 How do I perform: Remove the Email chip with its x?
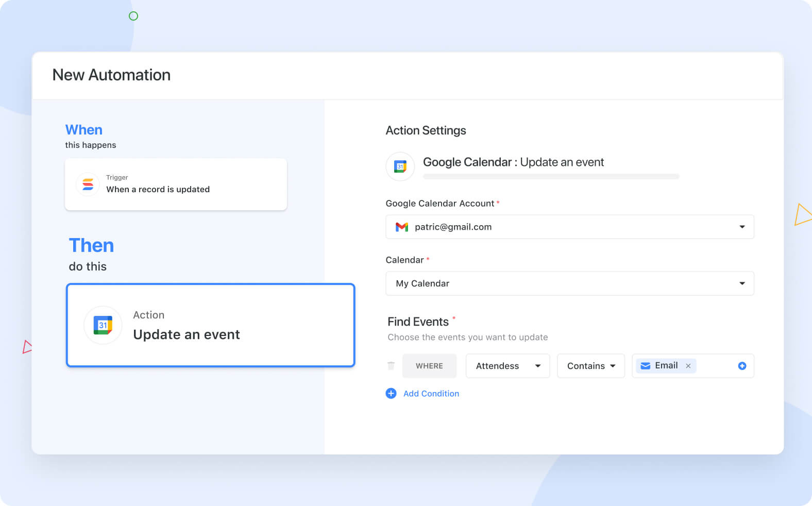click(x=688, y=366)
